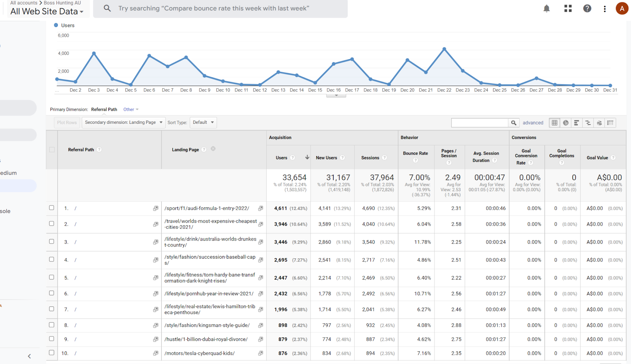The height and width of the screenshot is (364, 631).
Task: Open the Other primary dimension menu
Action: click(131, 109)
